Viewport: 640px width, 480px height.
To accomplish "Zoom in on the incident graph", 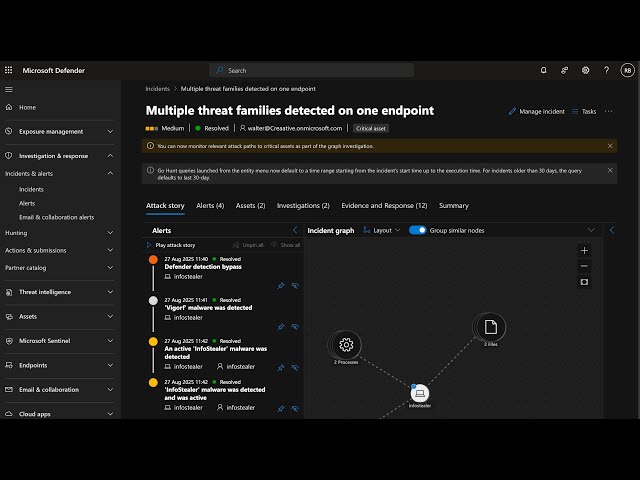I will pyautogui.click(x=584, y=250).
